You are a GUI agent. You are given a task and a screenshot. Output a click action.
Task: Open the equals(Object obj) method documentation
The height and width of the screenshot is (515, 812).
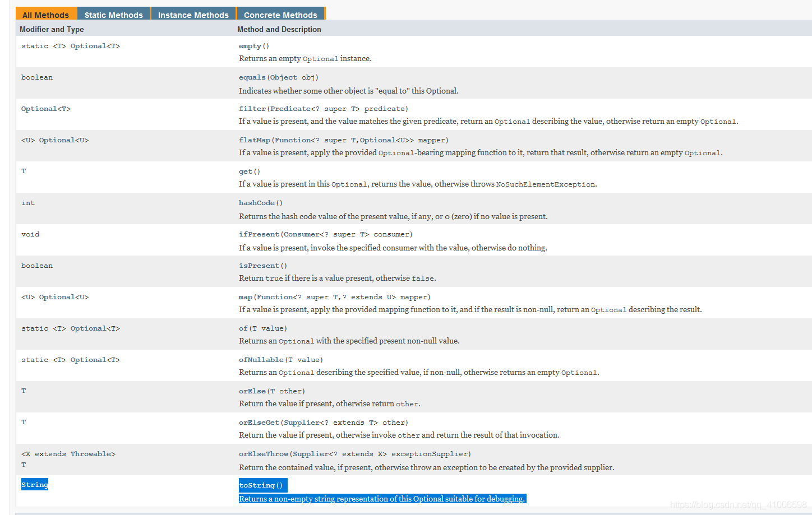252,77
